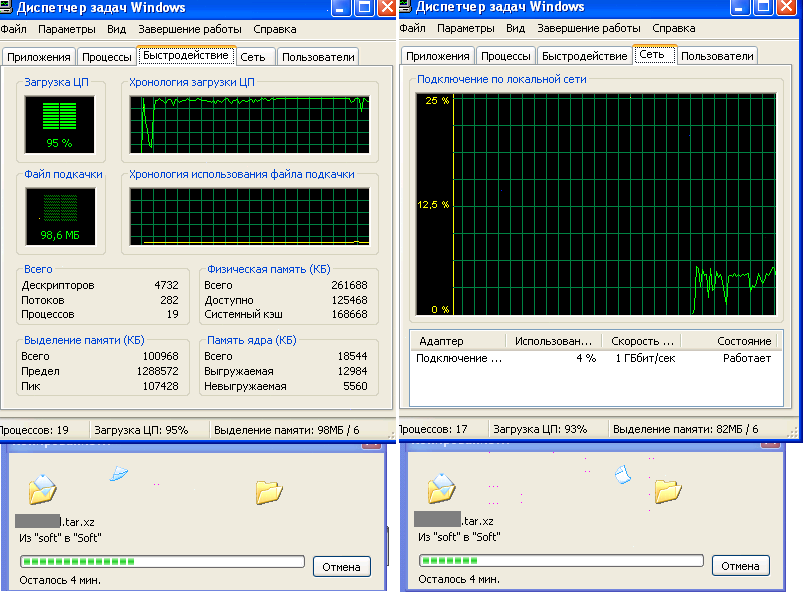
Task: Click status bar Загрузка ЦП: 95%
Action: pyautogui.click(x=141, y=430)
